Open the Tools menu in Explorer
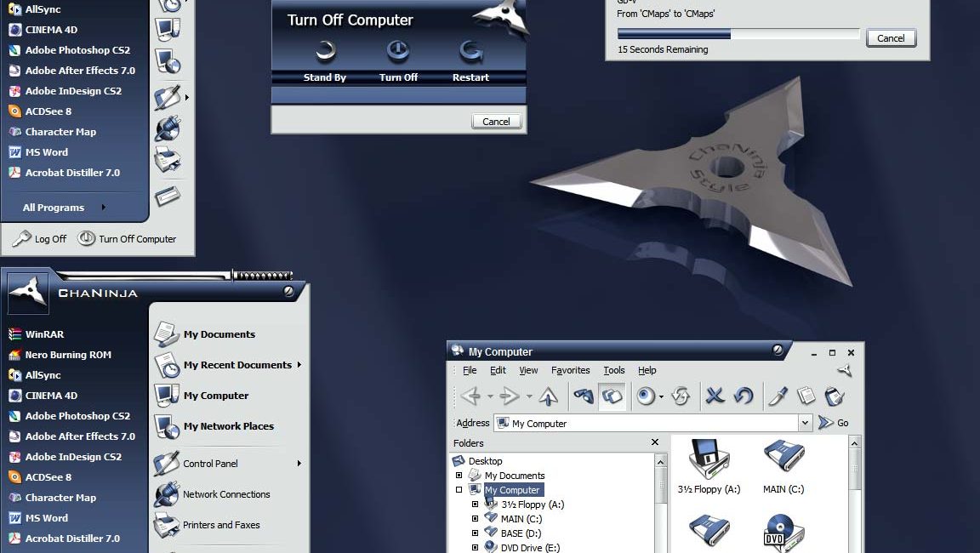The width and height of the screenshot is (980, 553). (x=613, y=370)
